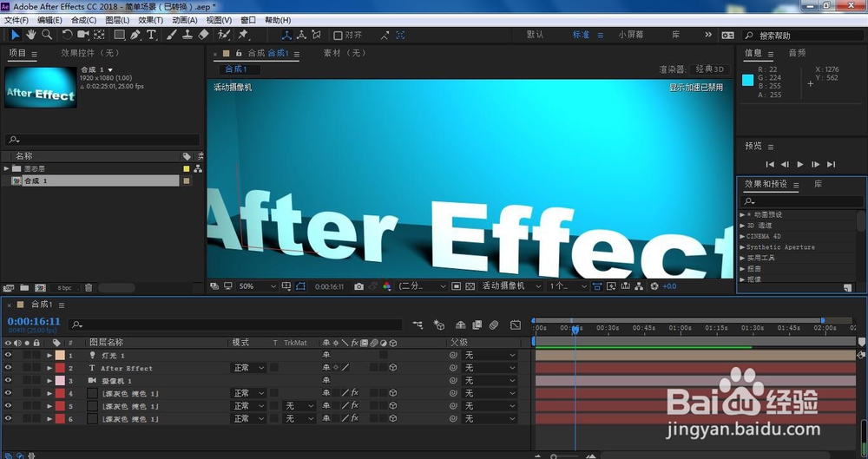Toggle transparency grid icon in viewer
The height and width of the screenshot is (459, 868).
click(x=470, y=286)
